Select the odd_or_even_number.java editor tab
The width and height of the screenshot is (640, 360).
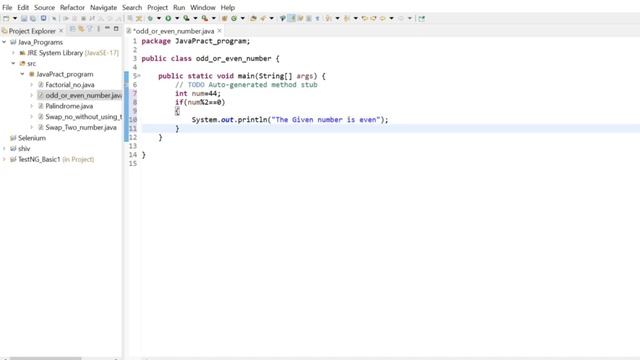point(173,31)
